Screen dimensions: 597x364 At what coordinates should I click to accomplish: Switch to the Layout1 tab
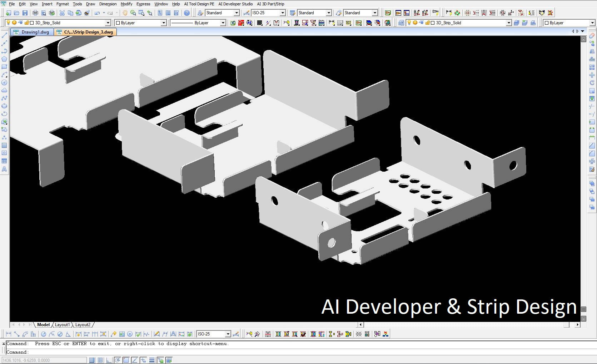pyautogui.click(x=62, y=325)
